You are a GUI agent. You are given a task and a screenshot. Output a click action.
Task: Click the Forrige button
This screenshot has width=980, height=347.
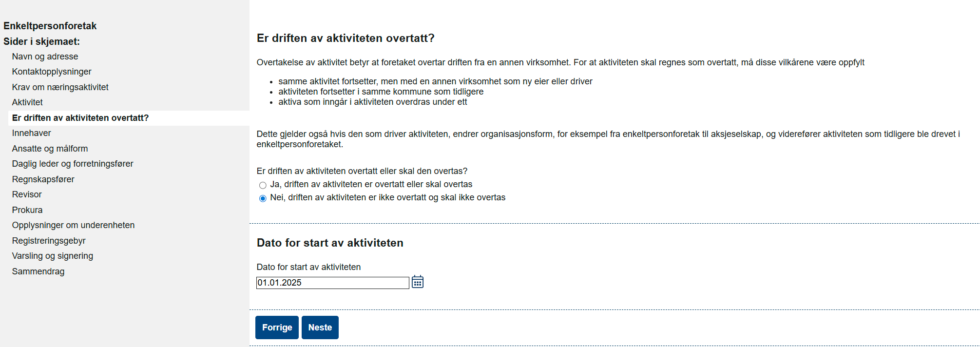tap(277, 328)
